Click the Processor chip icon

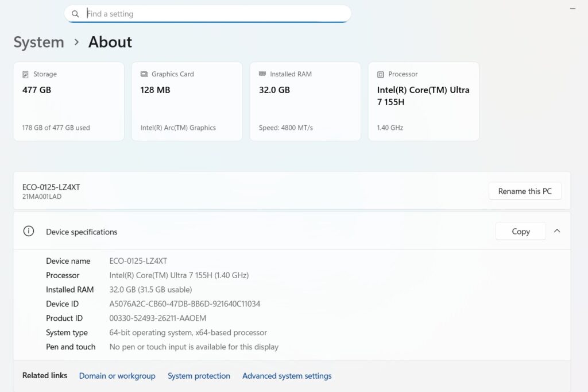tap(381, 74)
